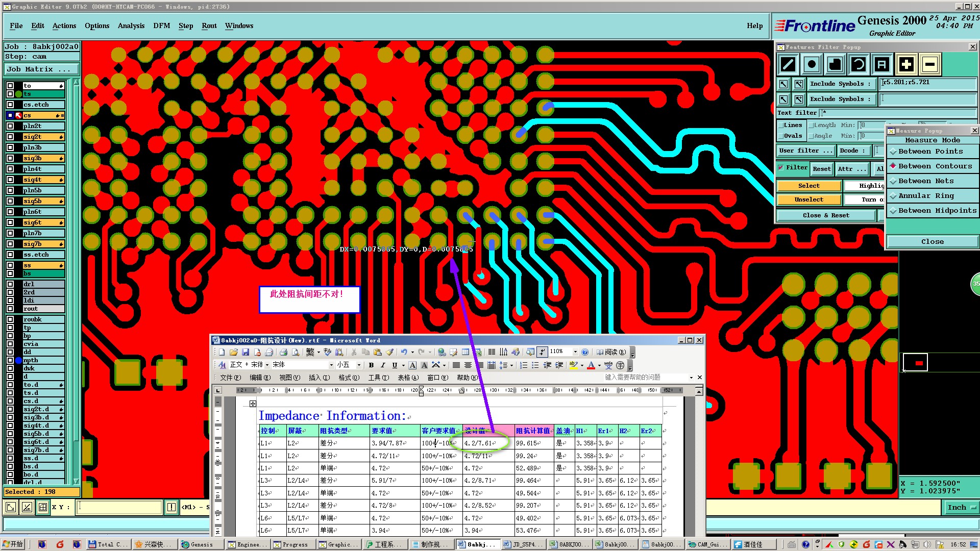
Task: Select Between Points measure mode
Action: click(x=930, y=152)
